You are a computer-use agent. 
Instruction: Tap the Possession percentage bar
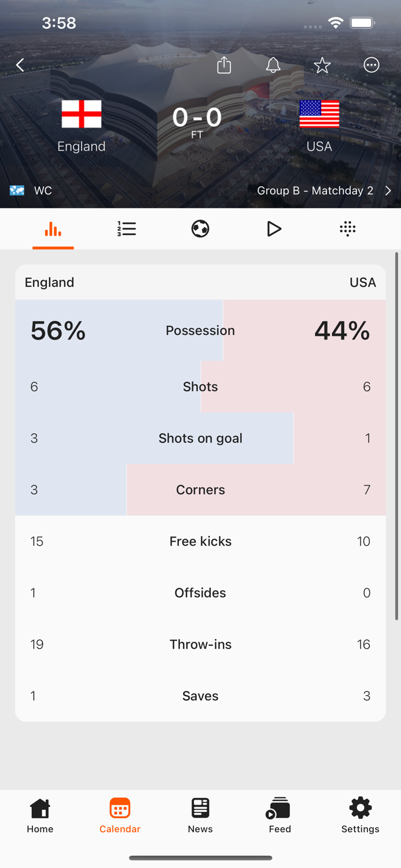200,330
